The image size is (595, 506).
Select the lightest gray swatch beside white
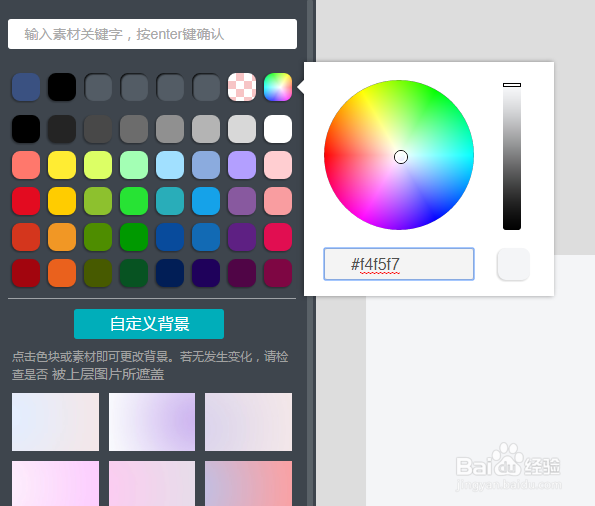point(242,129)
